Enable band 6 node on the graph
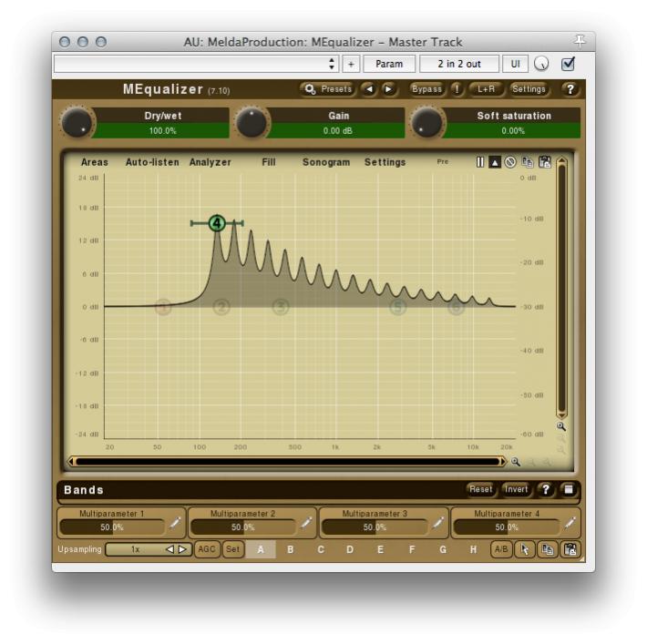 [456, 307]
